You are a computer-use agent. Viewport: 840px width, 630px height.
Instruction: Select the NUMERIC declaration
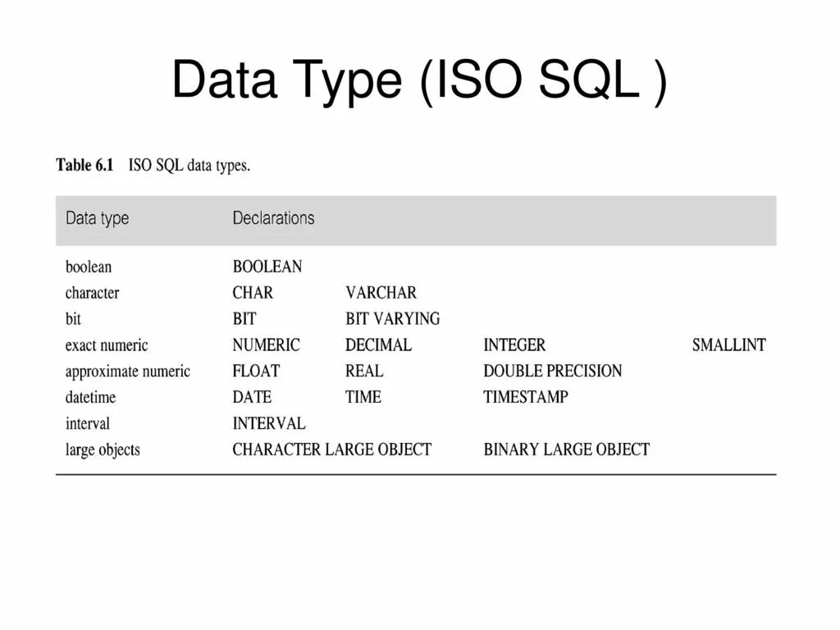[267, 345]
